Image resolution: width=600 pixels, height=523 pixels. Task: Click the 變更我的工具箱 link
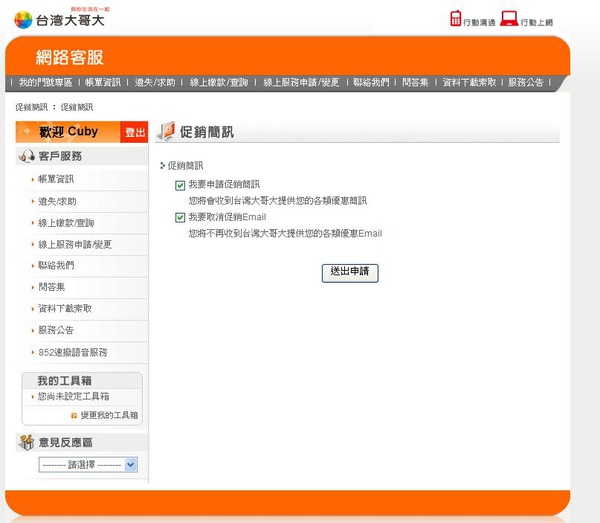click(x=109, y=415)
